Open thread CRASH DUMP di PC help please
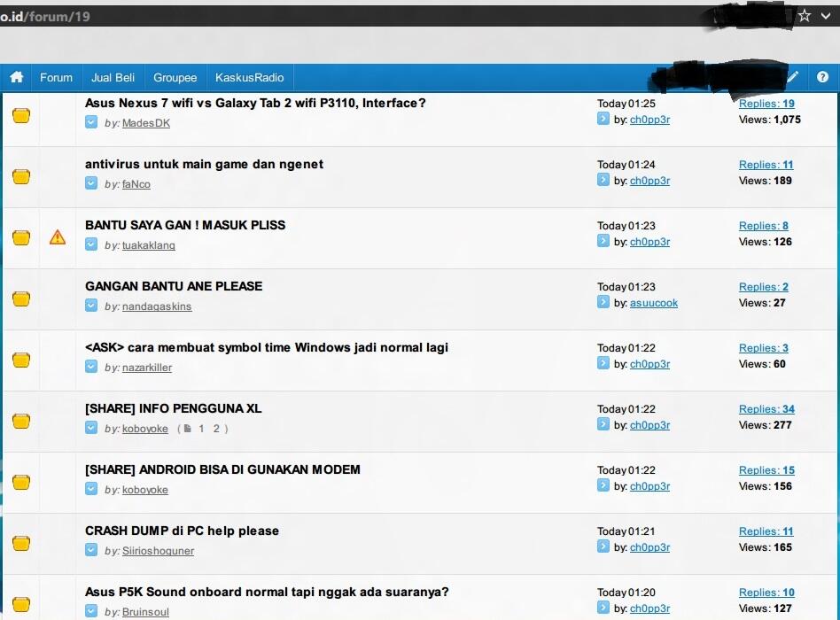Image resolution: width=840 pixels, height=620 pixels. [x=182, y=531]
